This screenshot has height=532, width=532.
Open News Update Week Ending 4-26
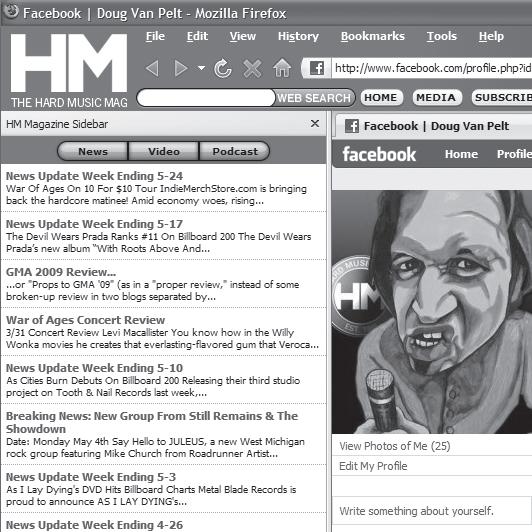coord(94,525)
